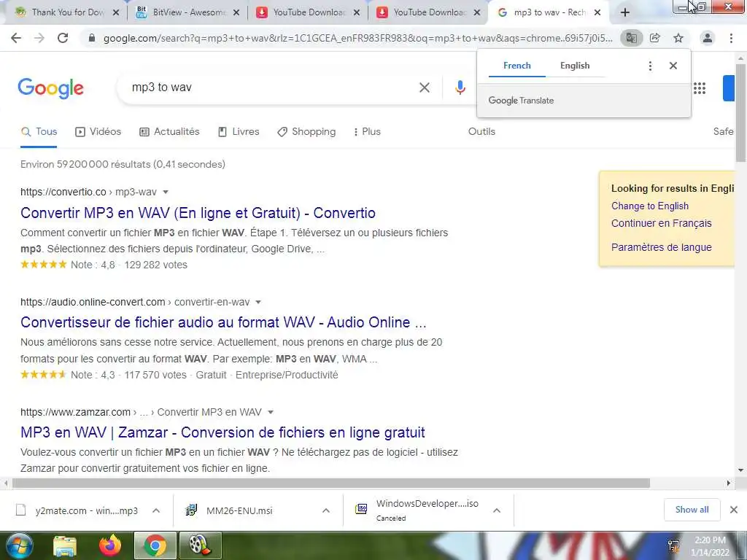Click the vertical scrollbar down arrow
The image size is (747, 560).
pos(740,470)
